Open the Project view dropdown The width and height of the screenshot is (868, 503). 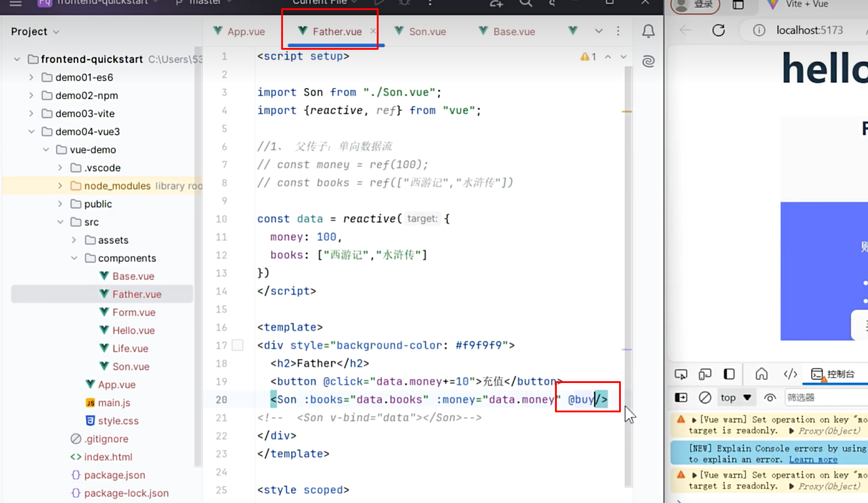35,32
